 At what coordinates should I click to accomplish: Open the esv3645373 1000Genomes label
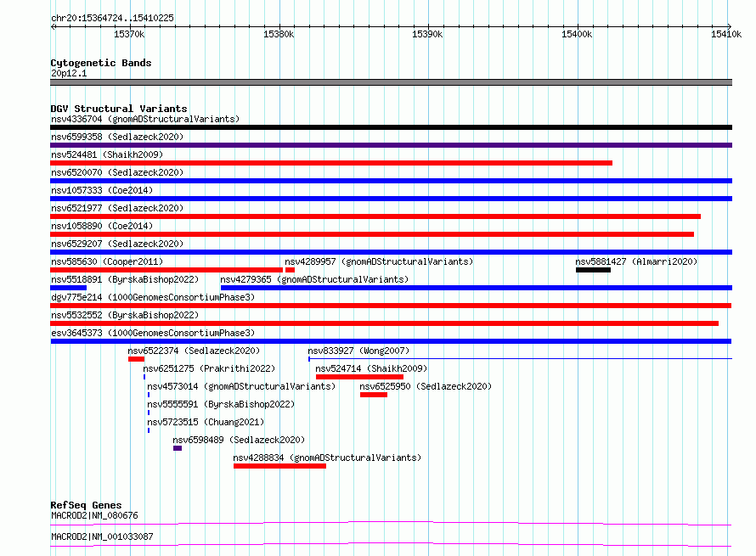coord(153,333)
